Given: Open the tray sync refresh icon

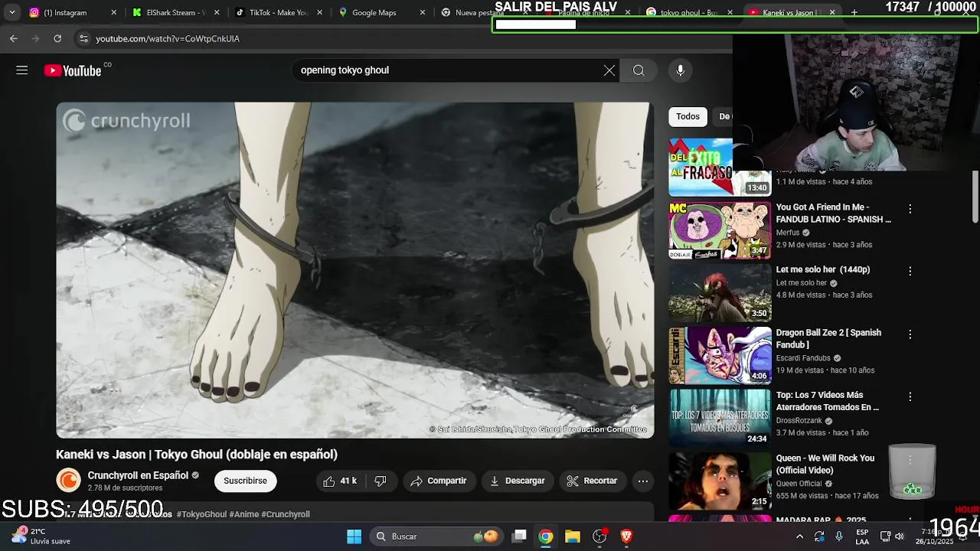Looking at the screenshot, I should [819, 536].
